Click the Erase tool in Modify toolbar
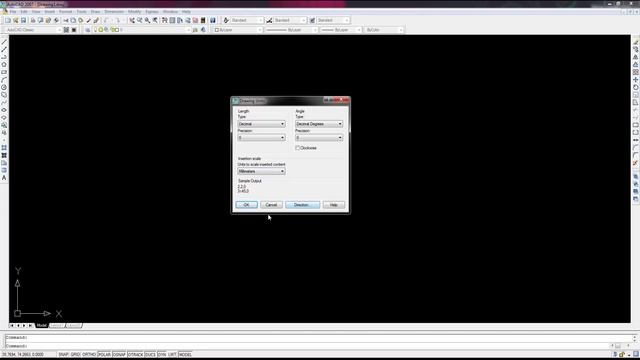This screenshot has height=360, width=640. point(636,42)
